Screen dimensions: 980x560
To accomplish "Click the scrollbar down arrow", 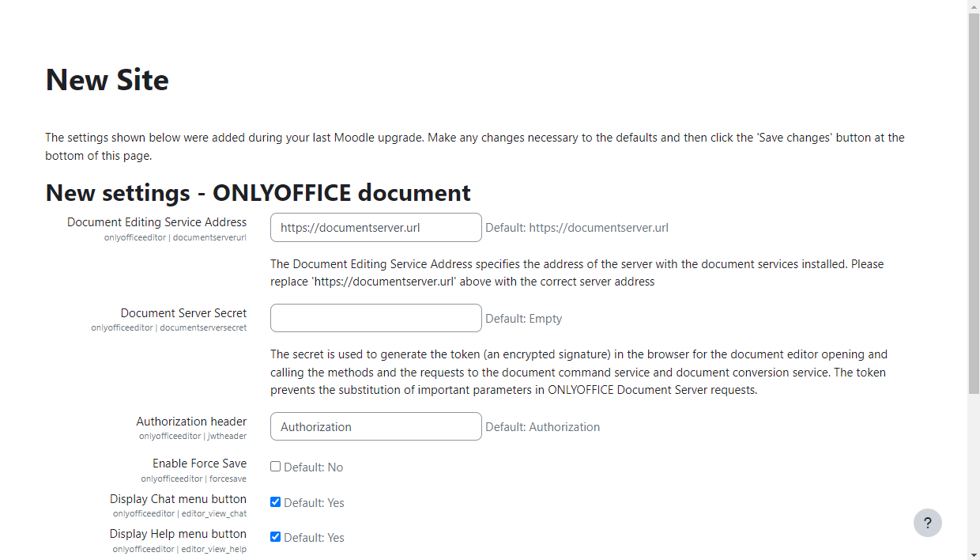I will point(973,554).
